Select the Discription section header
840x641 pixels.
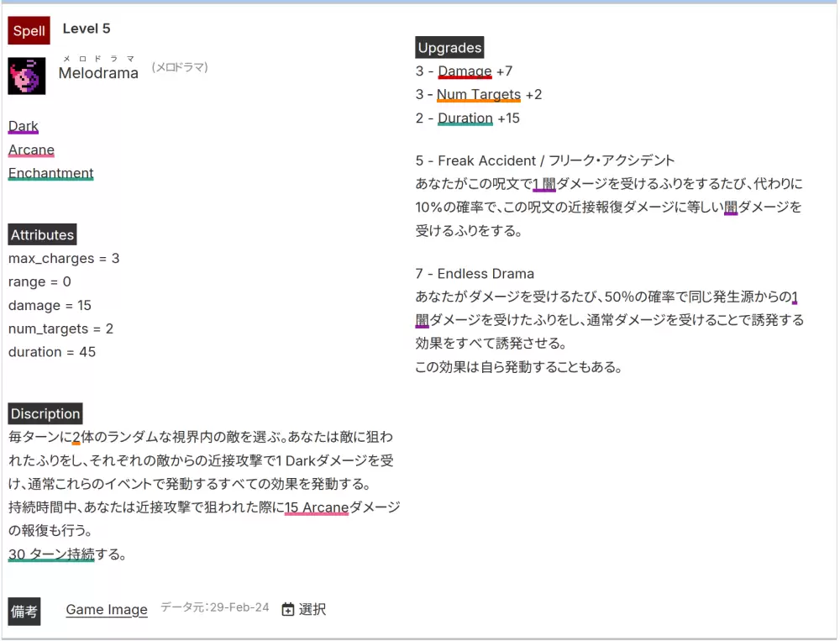[x=45, y=414]
